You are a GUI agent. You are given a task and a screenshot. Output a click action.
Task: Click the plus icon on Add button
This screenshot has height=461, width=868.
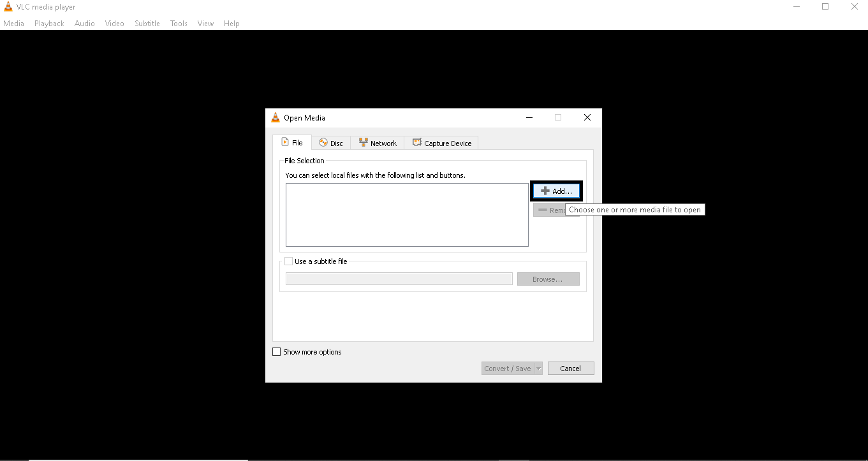pos(545,191)
